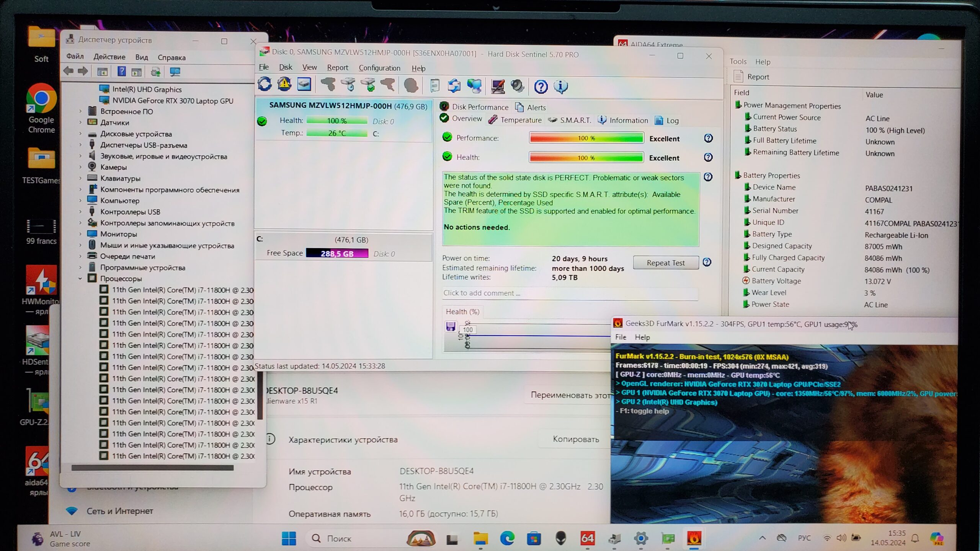Expand the Мониторы device category
The height and width of the screenshot is (551, 980).
click(x=80, y=234)
